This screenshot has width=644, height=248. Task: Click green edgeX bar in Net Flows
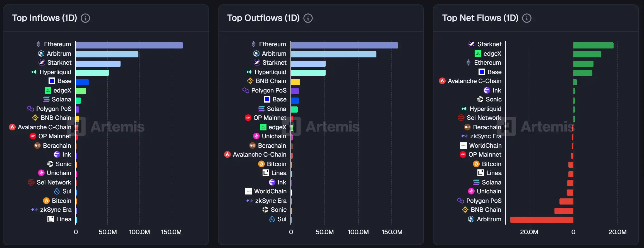point(587,54)
